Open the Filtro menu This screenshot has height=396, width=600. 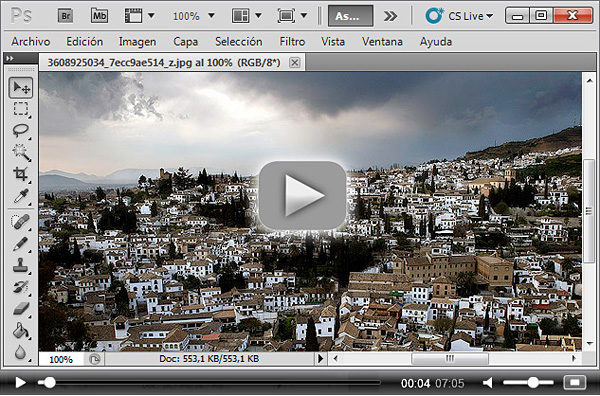[x=292, y=41]
